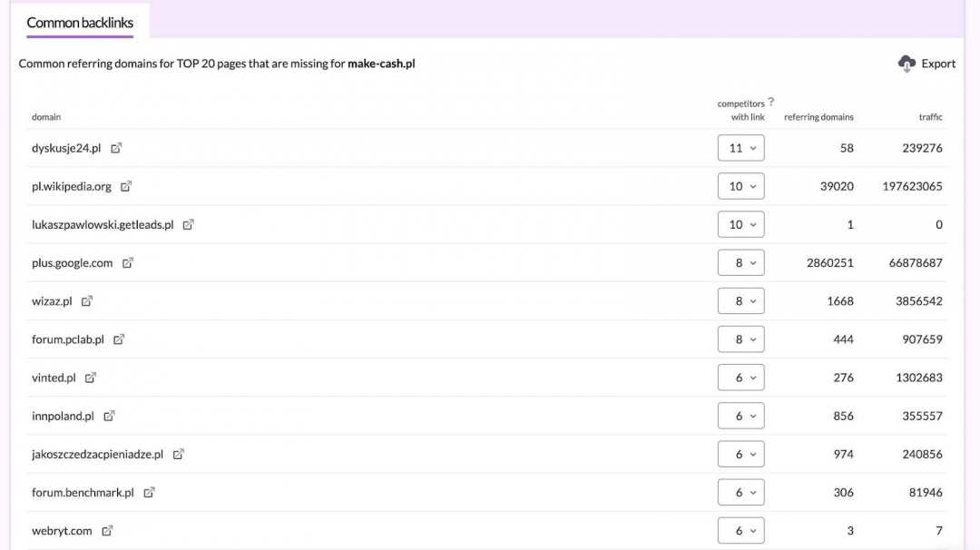Open the competitors dropdown in forum.pclab.pl row
The height and width of the screenshot is (550, 980).
coord(740,339)
